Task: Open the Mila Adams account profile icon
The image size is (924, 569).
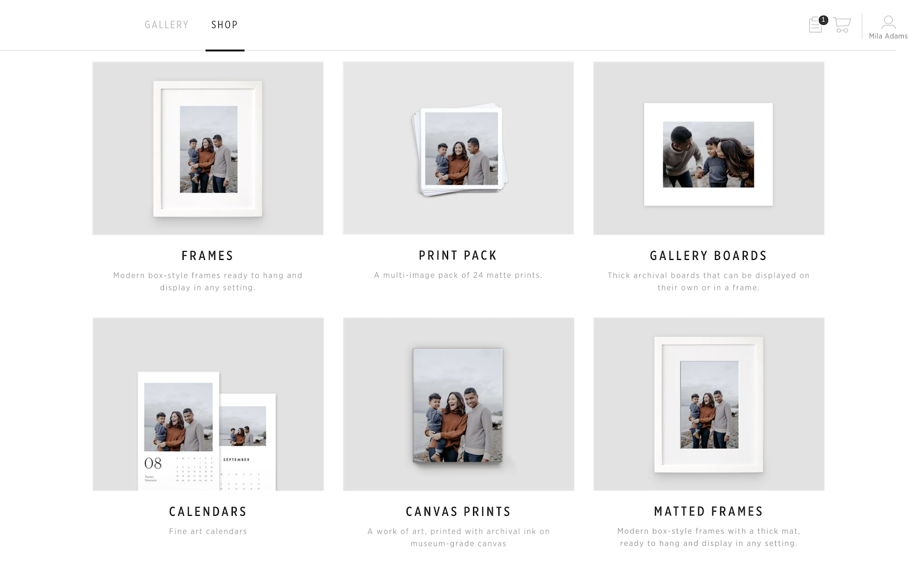Action: point(888,23)
